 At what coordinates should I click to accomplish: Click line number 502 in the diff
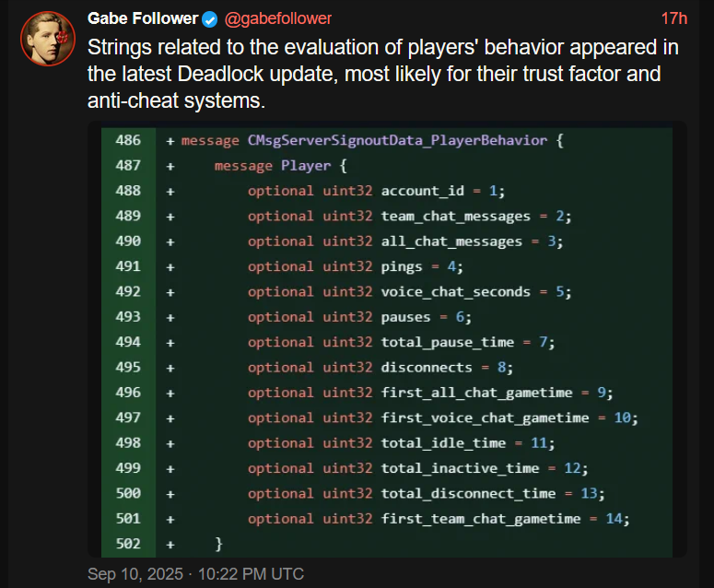click(x=128, y=544)
